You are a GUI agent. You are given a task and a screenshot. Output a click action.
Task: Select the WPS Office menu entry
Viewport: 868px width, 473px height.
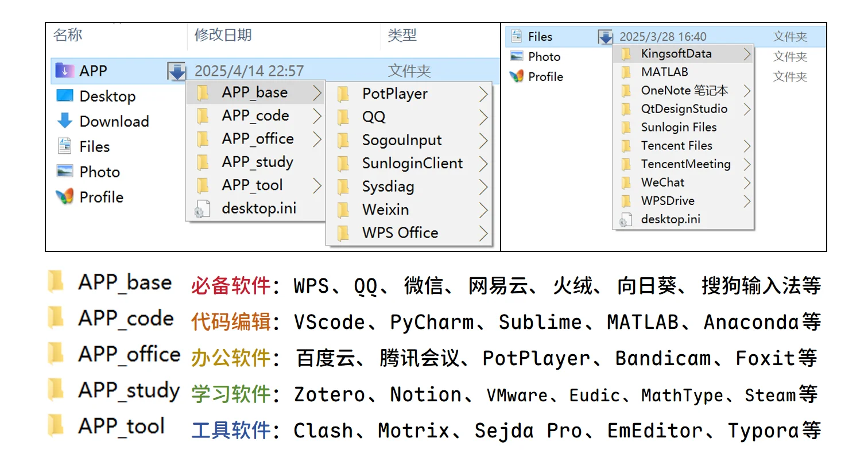(x=410, y=233)
